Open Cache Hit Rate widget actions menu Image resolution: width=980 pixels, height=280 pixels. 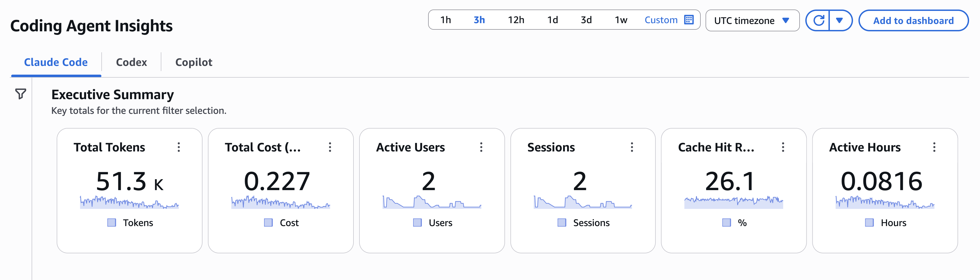tap(783, 147)
